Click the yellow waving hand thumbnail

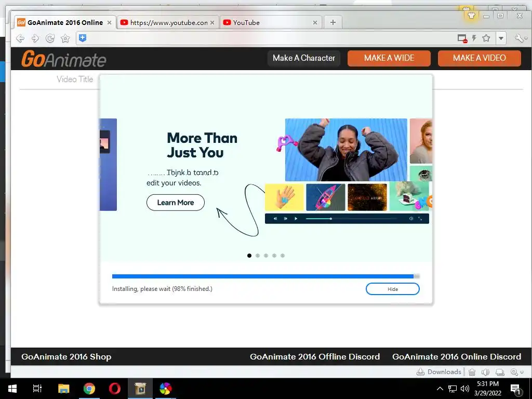coord(284,197)
